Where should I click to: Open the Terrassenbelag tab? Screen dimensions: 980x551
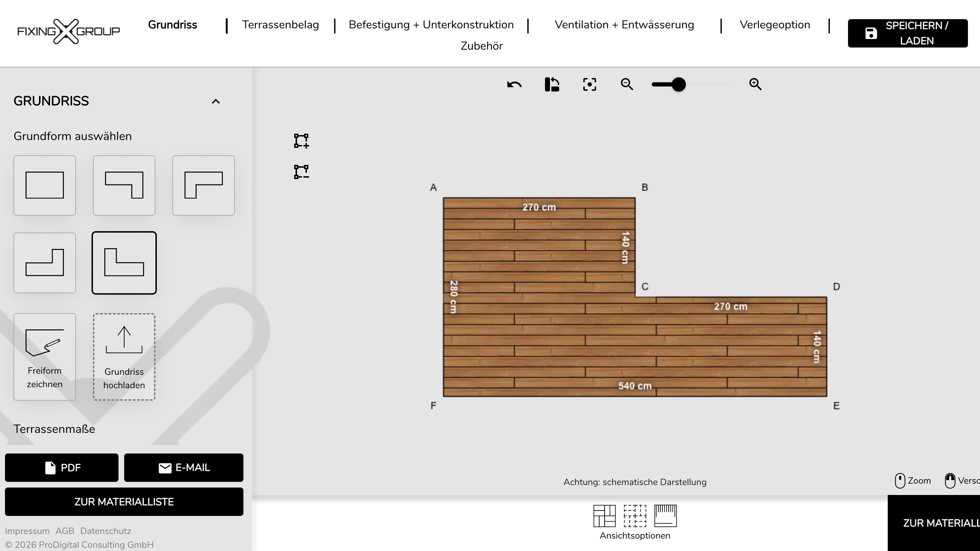[x=280, y=25]
